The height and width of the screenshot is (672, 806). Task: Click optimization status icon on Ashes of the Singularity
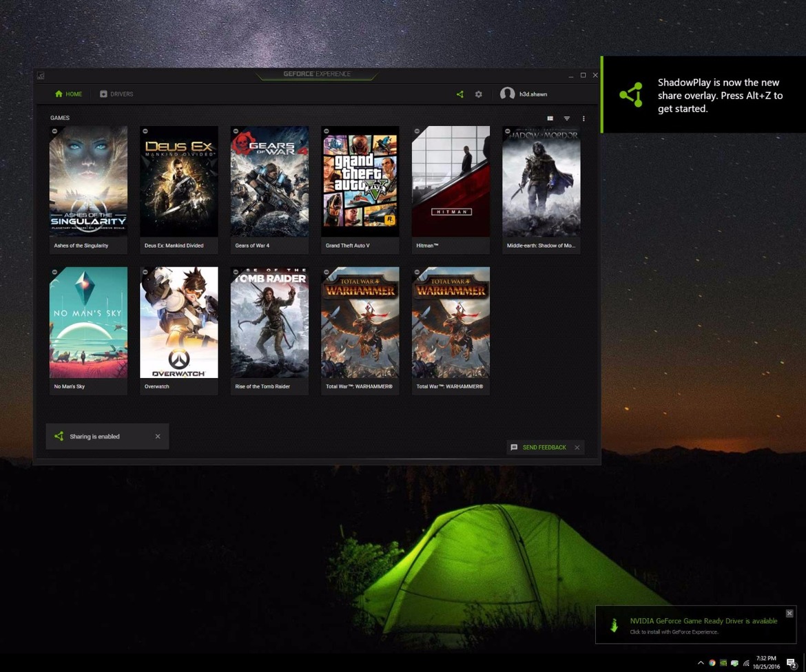point(54,131)
